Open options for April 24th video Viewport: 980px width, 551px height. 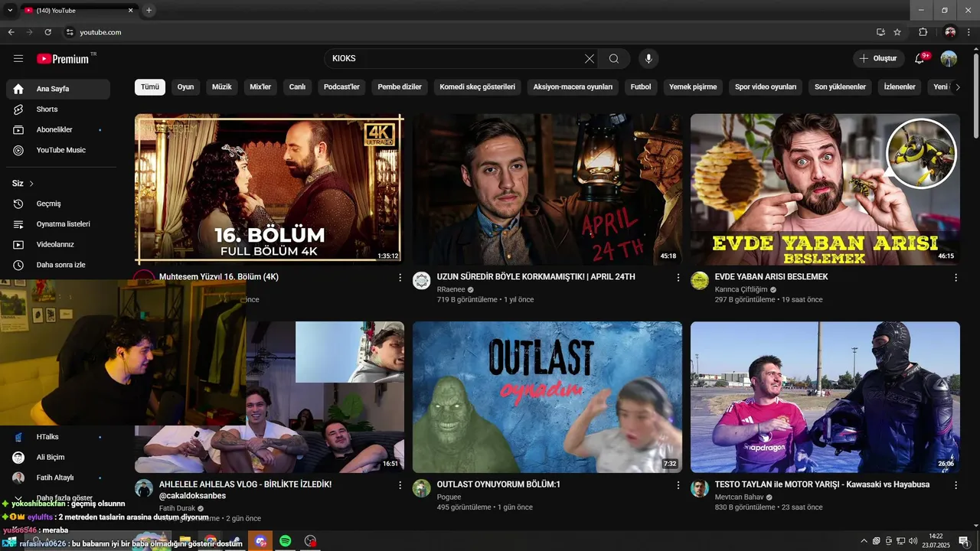point(678,278)
